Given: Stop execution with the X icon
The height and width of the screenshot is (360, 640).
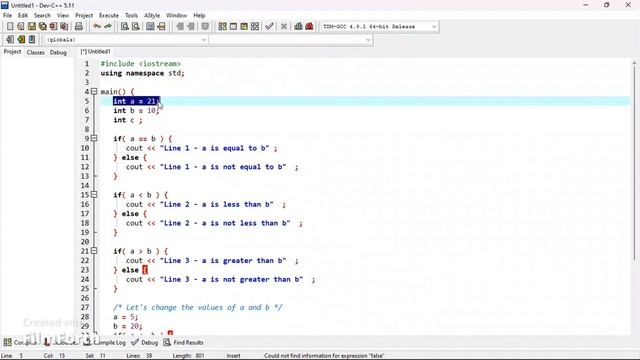Looking at the screenshot, I should pos(284,27).
